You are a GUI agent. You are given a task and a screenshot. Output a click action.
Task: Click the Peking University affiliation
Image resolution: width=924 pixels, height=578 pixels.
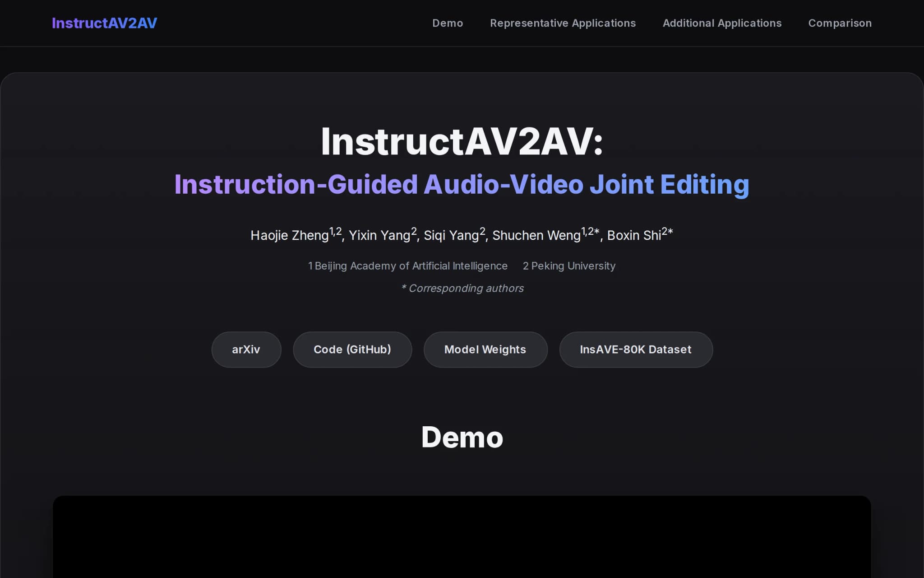tap(569, 266)
